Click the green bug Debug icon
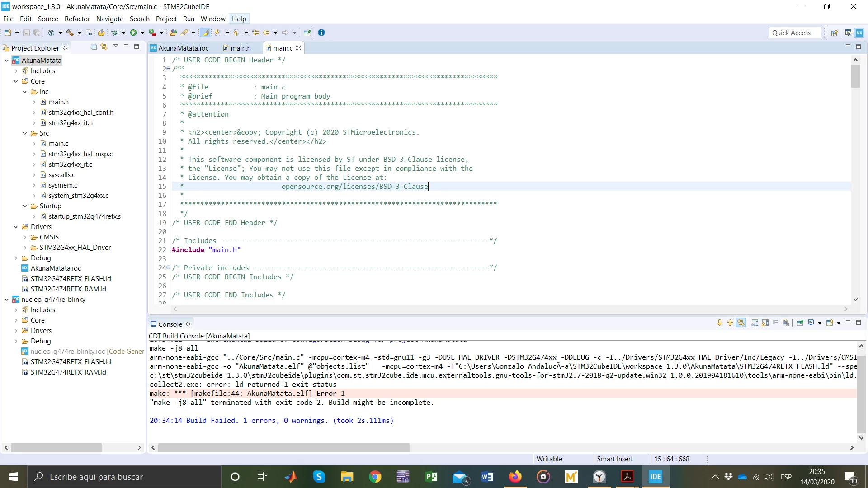 (114, 33)
